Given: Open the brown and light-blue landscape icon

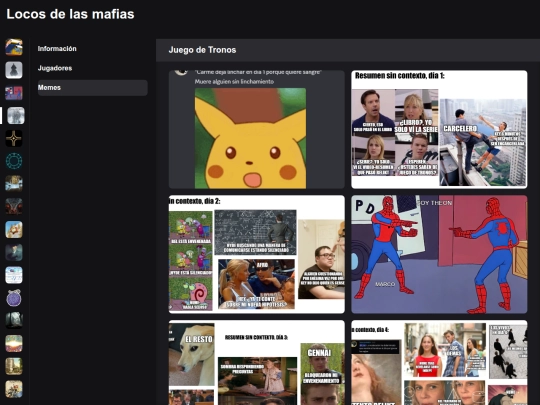Looking at the screenshot, I should (x=14, y=184).
